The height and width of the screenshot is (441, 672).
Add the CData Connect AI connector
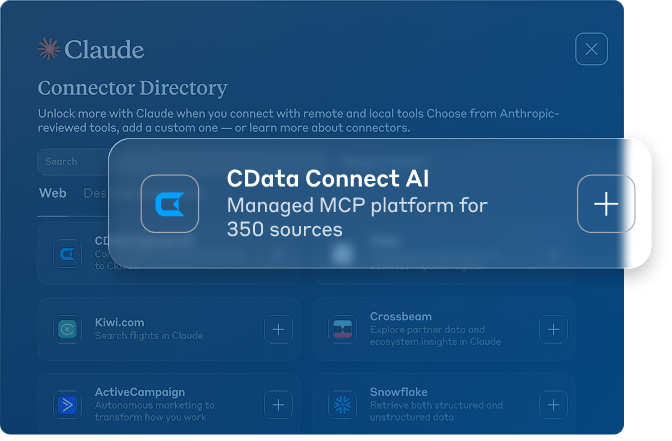tap(606, 204)
